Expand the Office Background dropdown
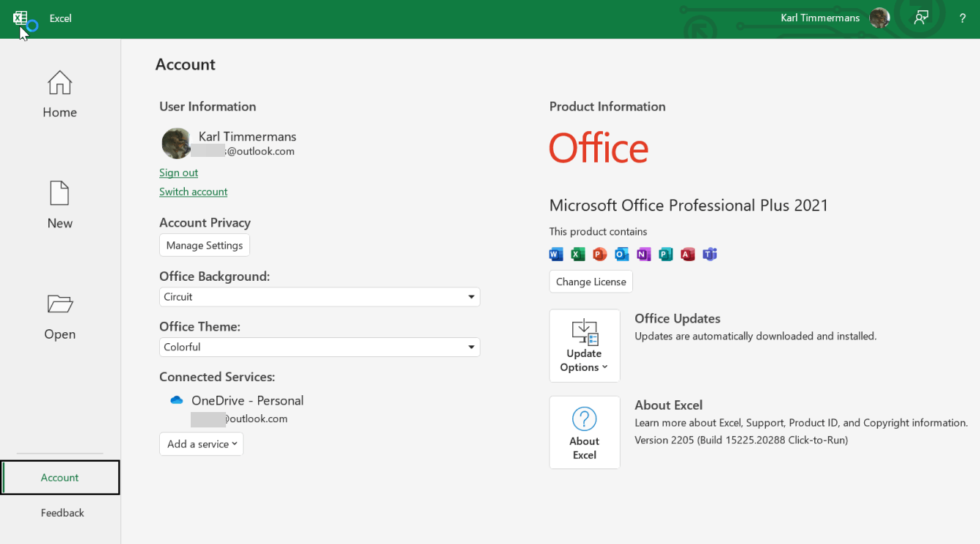980x544 pixels. tap(320, 297)
